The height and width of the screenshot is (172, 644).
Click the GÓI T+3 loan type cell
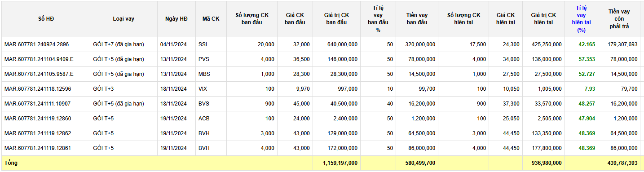(x=104, y=89)
